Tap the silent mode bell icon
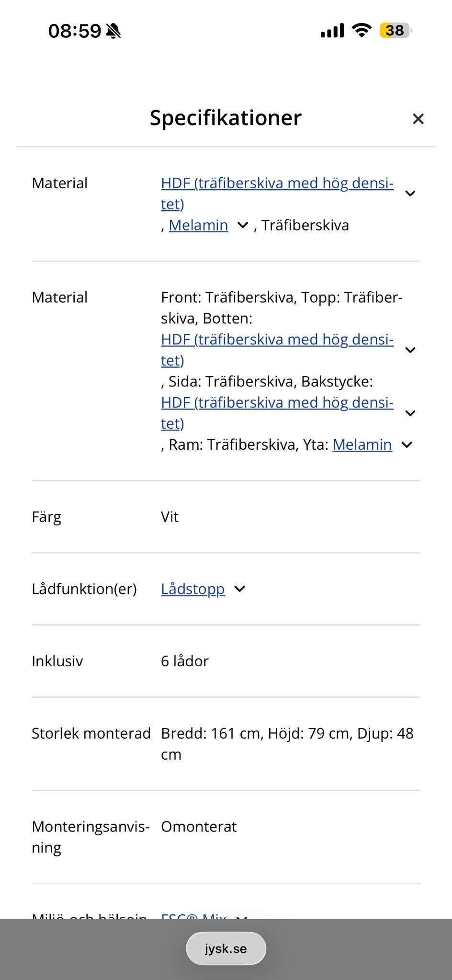This screenshot has height=980, width=452. (113, 31)
